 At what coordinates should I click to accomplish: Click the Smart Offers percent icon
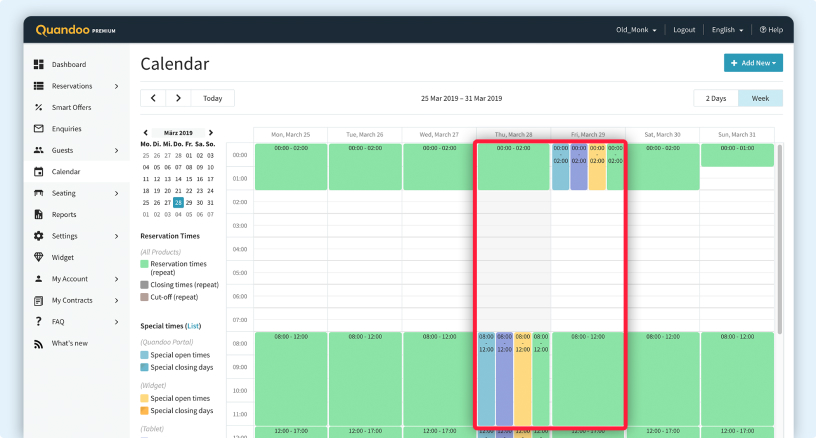click(39, 107)
